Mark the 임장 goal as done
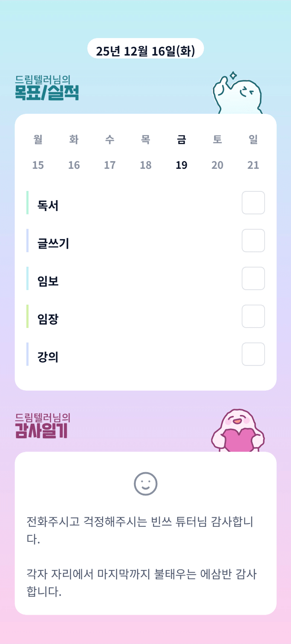This screenshot has height=644, width=291. point(253,316)
